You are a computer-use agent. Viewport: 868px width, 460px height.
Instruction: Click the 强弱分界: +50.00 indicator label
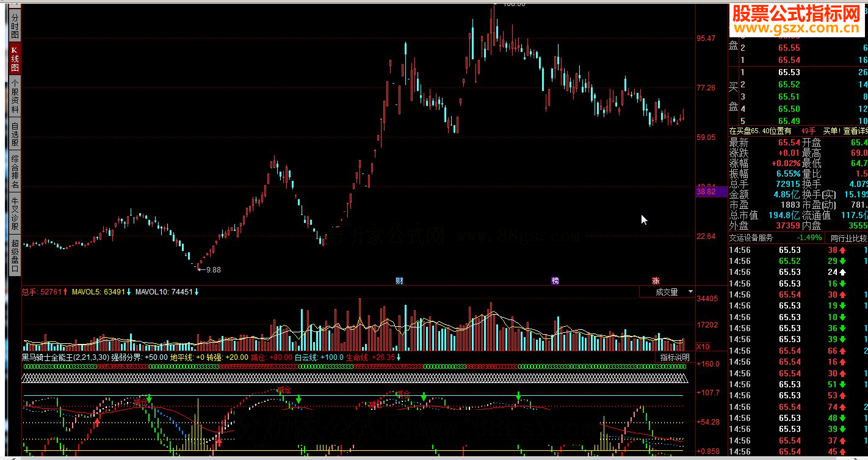coord(140,357)
